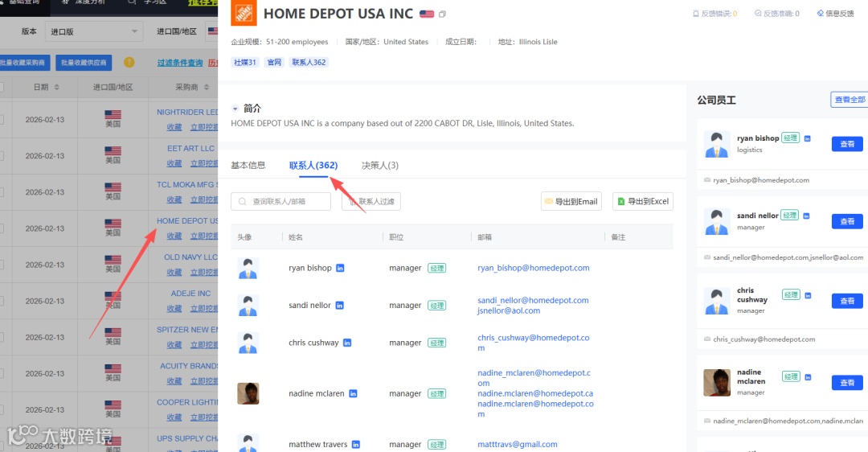Click 导出到Excel export button
The image size is (868, 452).
[643, 202]
